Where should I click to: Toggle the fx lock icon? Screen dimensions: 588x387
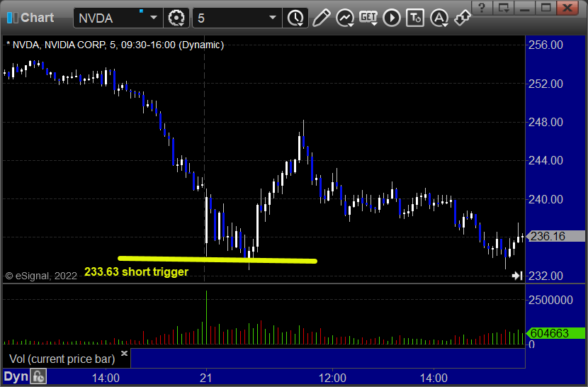click(x=38, y=376)
